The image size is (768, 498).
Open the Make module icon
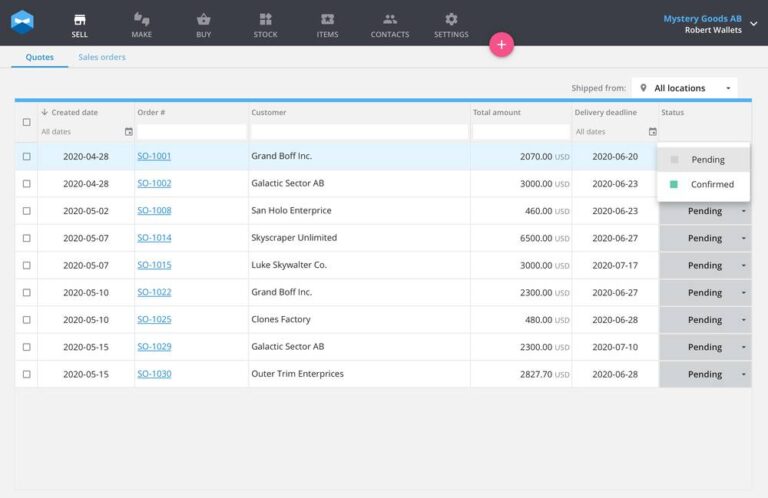(x=141, y=19)
